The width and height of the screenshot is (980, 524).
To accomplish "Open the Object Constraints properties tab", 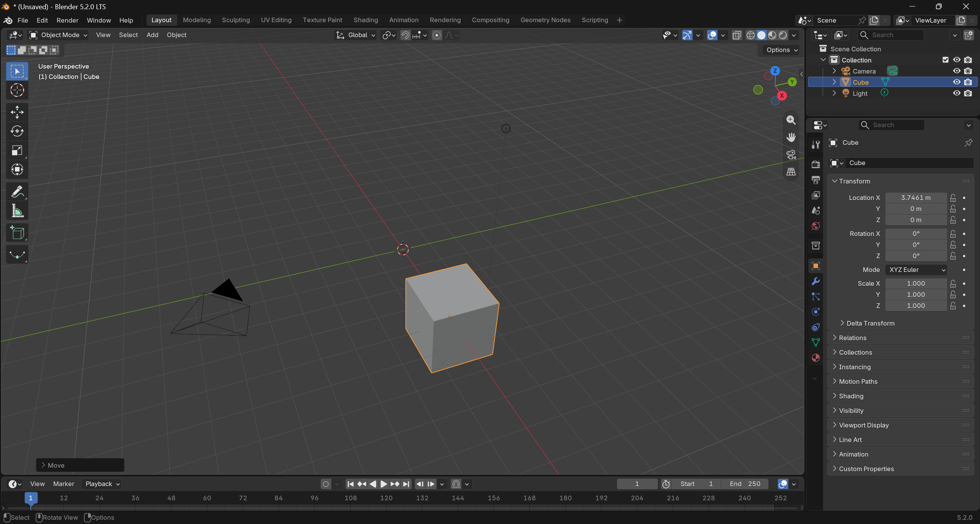I will [x=816, y=327].
